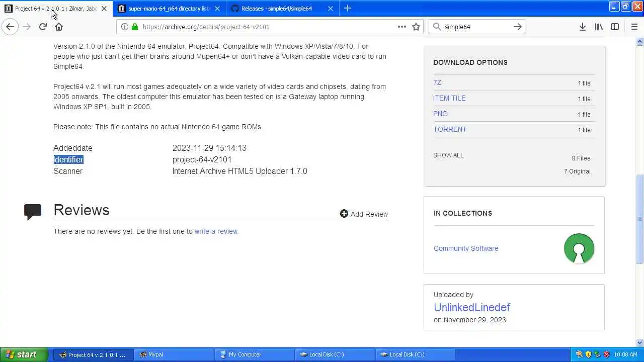Open the Community Software collection logo

579,248
